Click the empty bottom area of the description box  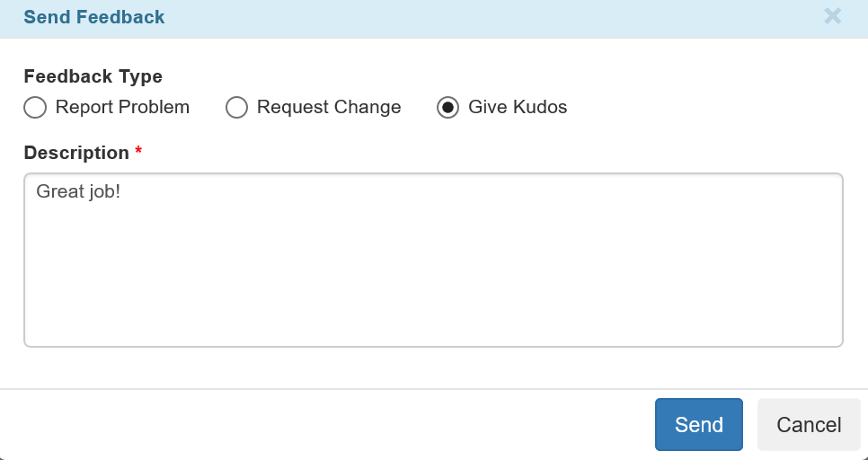click(433, 314)
